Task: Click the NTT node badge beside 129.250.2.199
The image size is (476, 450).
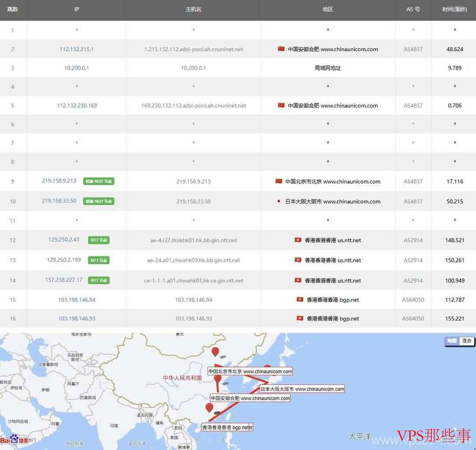Action: pyautogui.click(x=99, y=260)
